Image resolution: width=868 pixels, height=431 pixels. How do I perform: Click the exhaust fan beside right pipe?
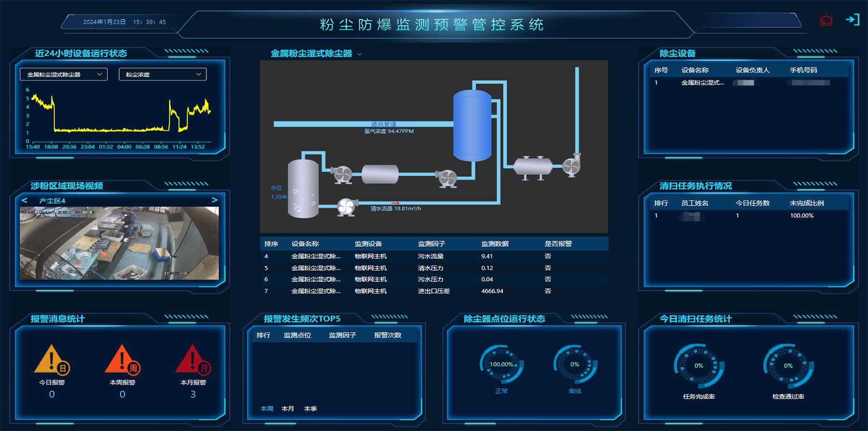point(572,166)
